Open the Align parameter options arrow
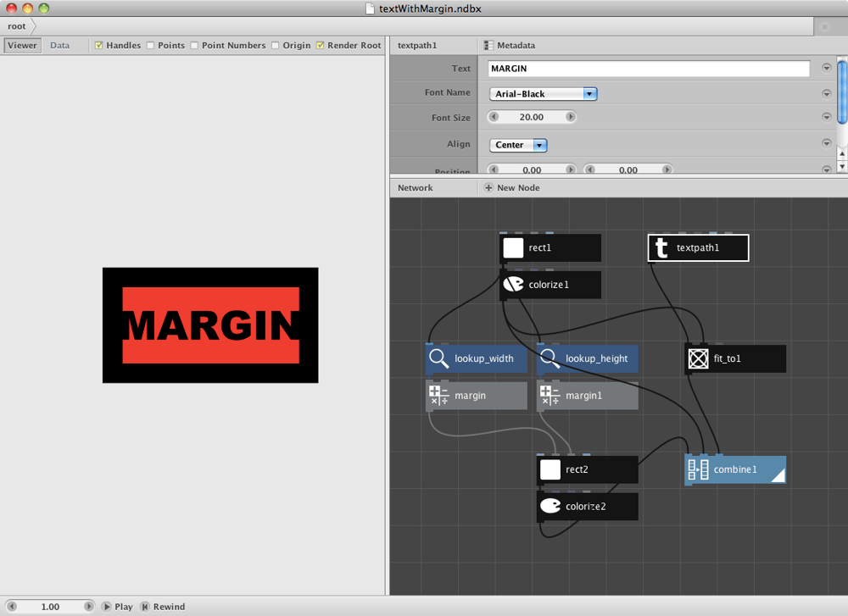The image size is (848, 616). pyautogui.click(x=826, y=143)
